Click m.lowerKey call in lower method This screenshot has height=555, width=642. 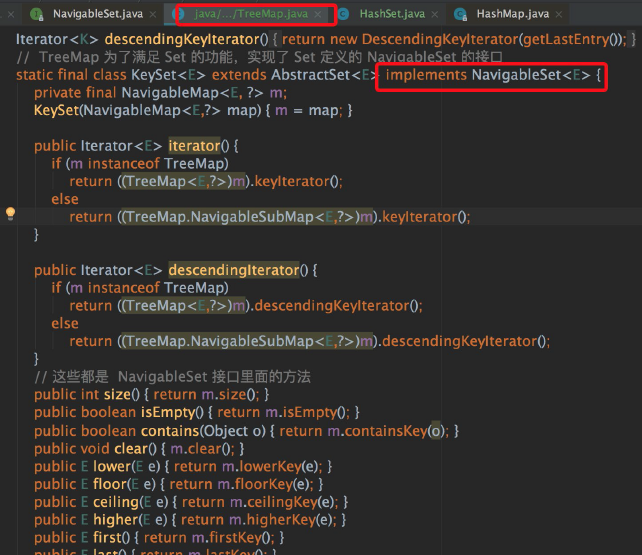(x=261, y=467)
